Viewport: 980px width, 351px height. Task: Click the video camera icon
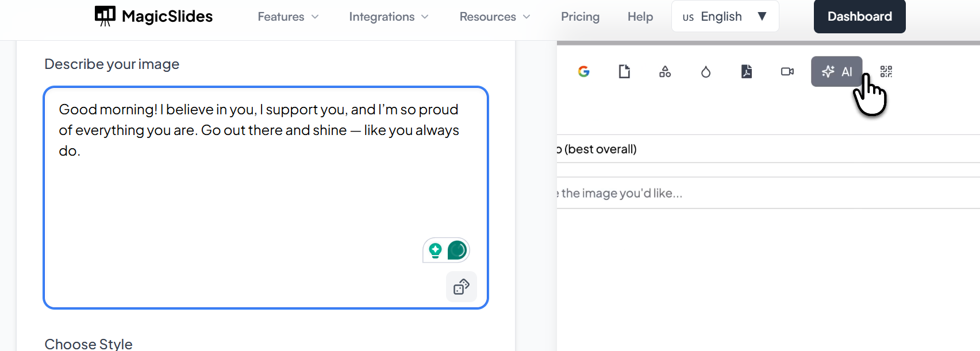click(x=787, y=72)
